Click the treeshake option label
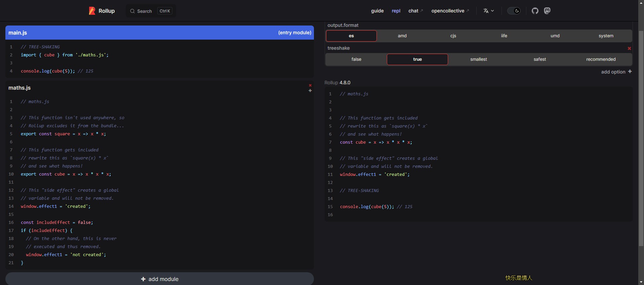644x285 pixels. 338,48
